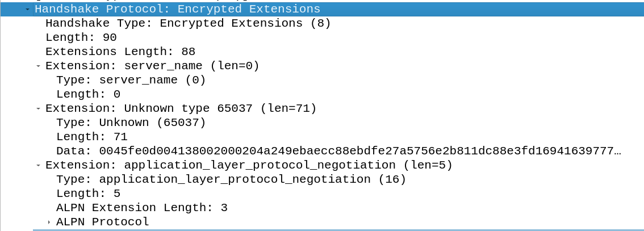Select the Extensions Length: 88 row
Screen dimensions: 644x231
coord(120,52)
